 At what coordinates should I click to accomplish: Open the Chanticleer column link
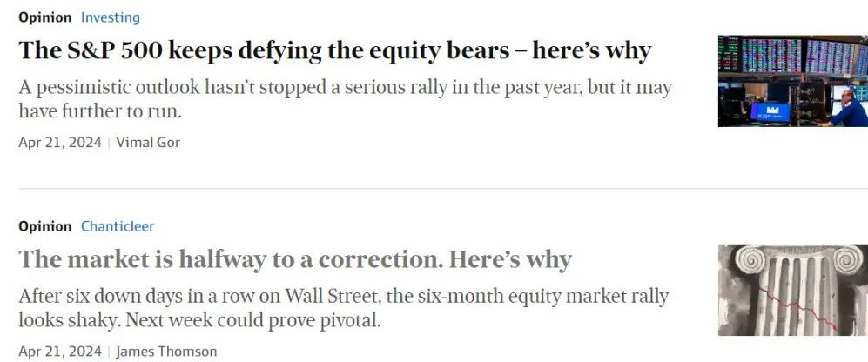(118, 226)
